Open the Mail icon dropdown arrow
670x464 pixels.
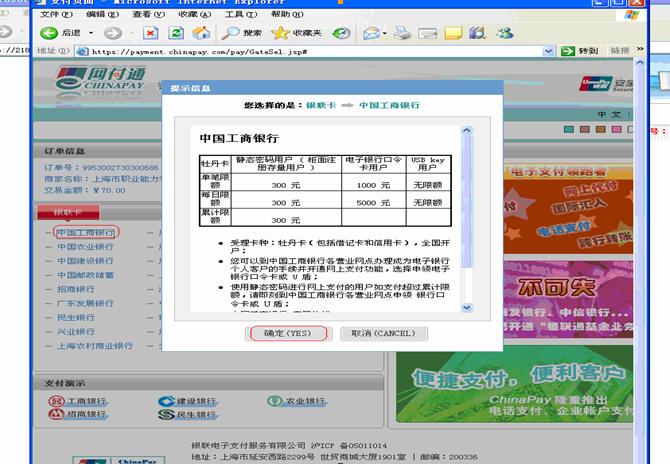[x=385, y=33]
